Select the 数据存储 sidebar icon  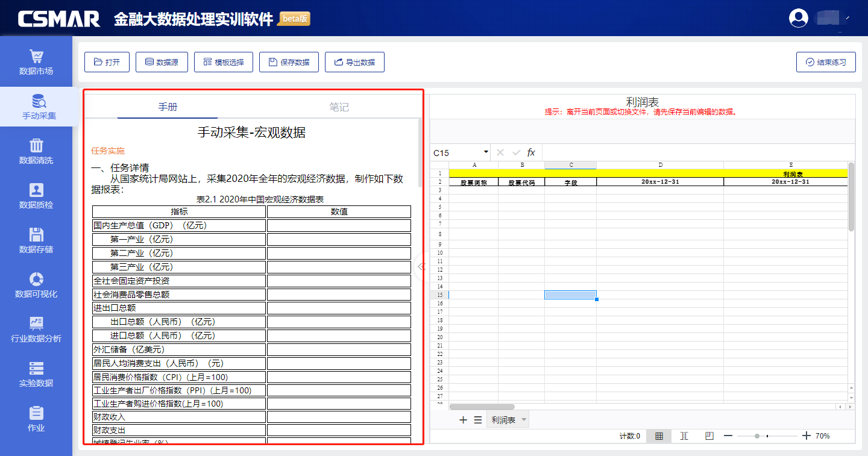(x=36, y=241)
